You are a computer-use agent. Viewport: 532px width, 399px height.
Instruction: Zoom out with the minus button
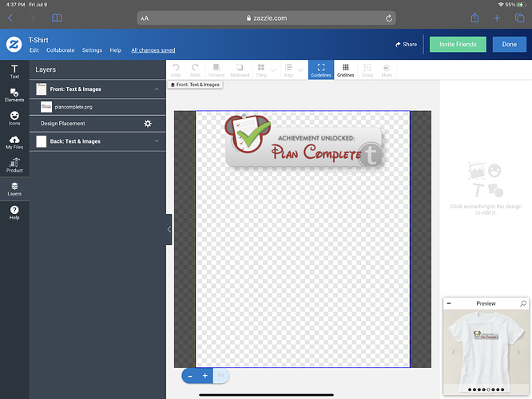coord(190,376)
